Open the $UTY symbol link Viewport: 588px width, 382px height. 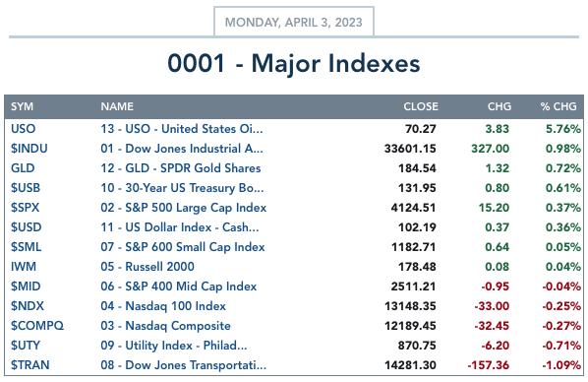(26, 346)
